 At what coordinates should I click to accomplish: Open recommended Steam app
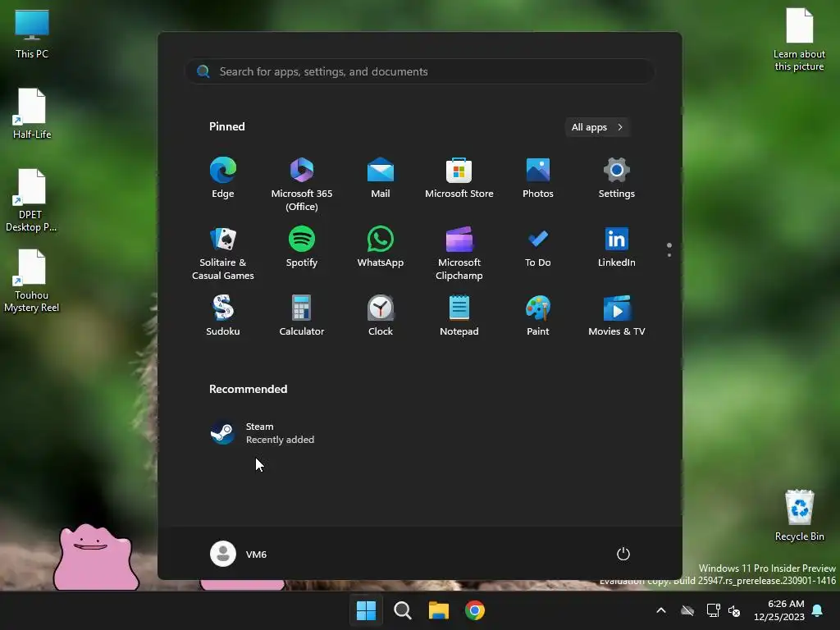262,433
